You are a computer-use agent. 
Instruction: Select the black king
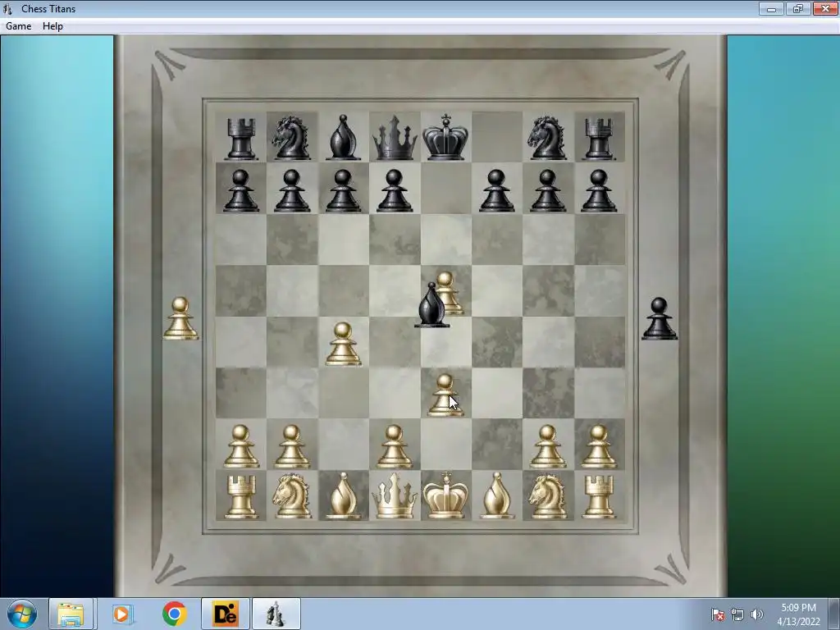tap(445, 137)
